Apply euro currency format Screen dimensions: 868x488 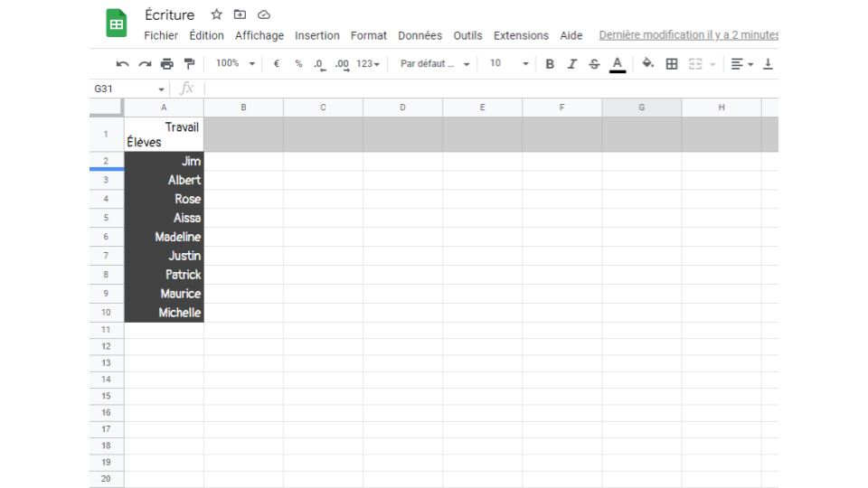pos(276,64)
